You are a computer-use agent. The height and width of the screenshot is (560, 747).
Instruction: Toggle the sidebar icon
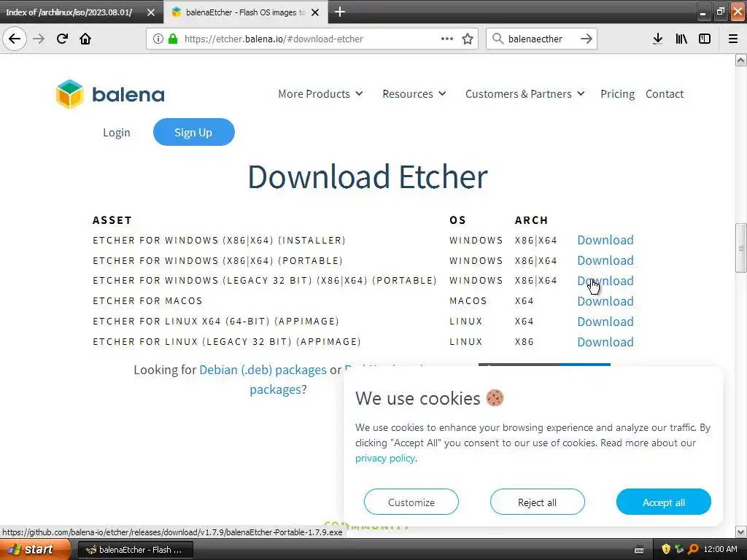(x=705, y=39)
